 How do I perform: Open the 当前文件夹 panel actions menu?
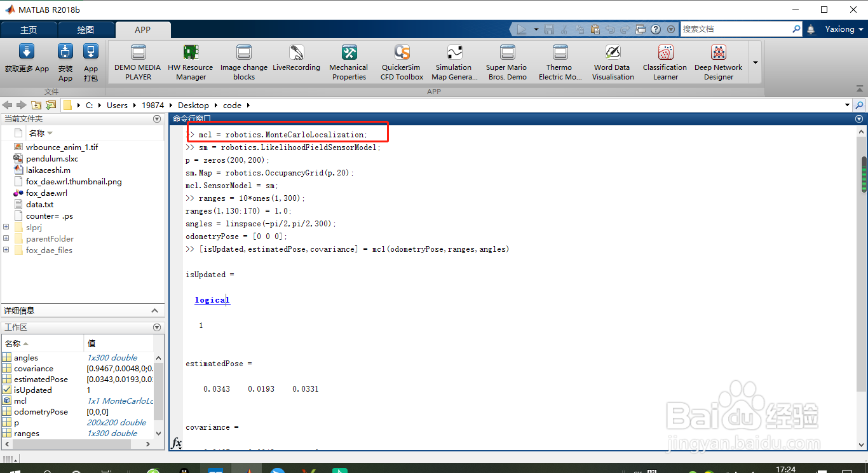coord(157,119)
